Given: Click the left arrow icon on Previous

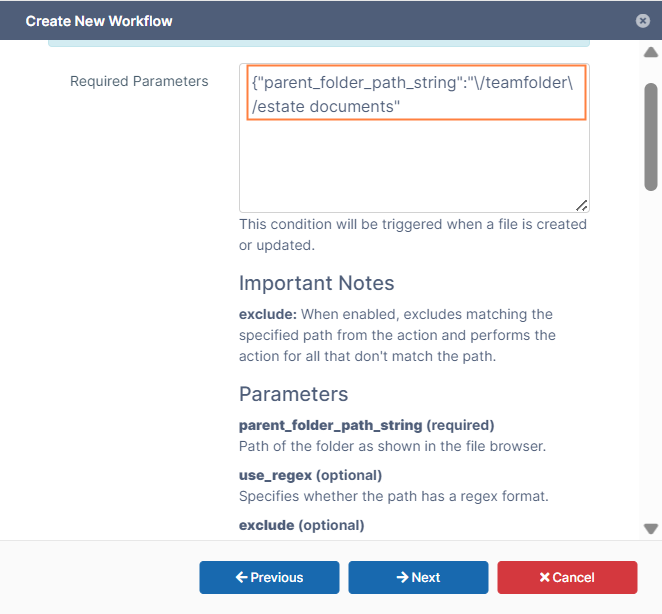Looking at the screenshot, I should [241, 577].
